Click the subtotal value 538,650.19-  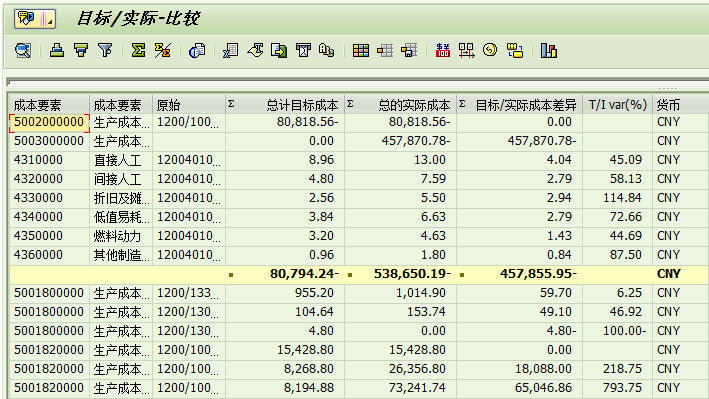[x=412, y=274]
